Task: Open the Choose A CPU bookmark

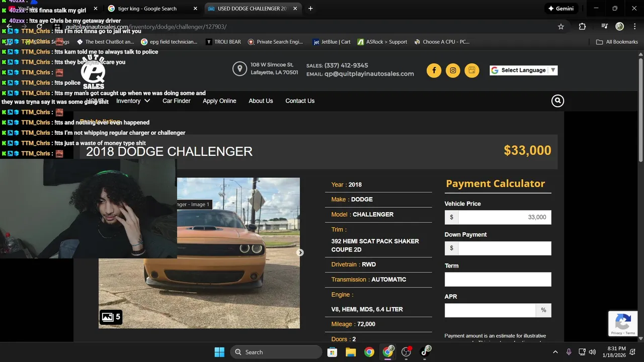Action: [x=442, y=42]
